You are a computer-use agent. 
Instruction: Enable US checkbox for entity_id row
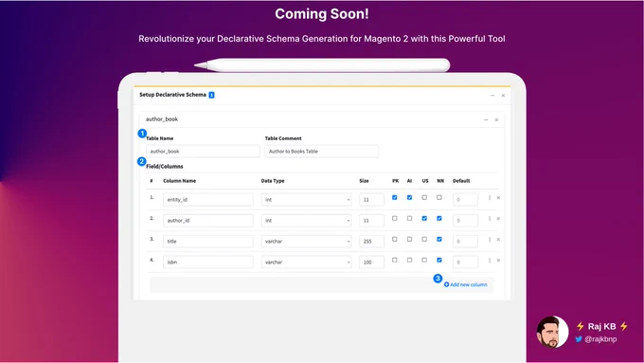pyautogui.click(x=424, y=197)
